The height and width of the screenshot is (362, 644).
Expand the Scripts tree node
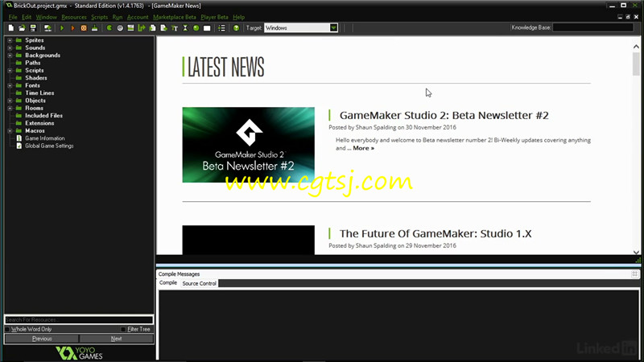tap(10, 70)
